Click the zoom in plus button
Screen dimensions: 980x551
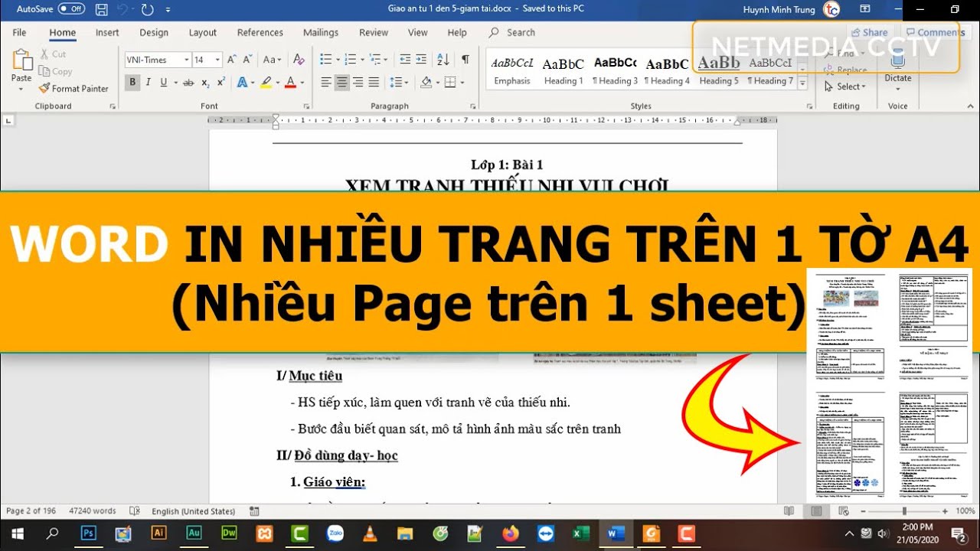(945, 511)
